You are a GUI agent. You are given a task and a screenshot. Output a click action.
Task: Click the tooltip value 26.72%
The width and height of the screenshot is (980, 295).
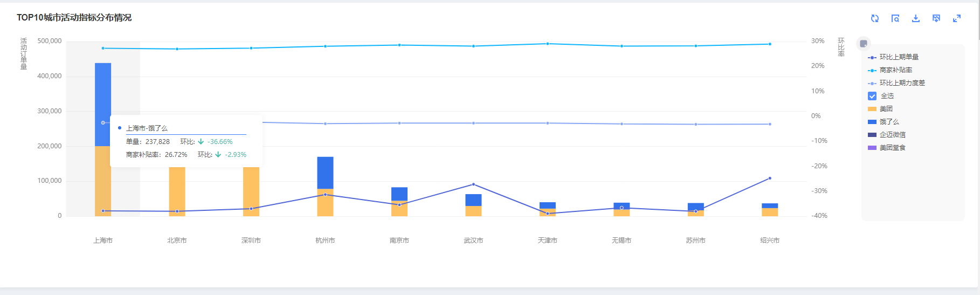click(176, 155)
